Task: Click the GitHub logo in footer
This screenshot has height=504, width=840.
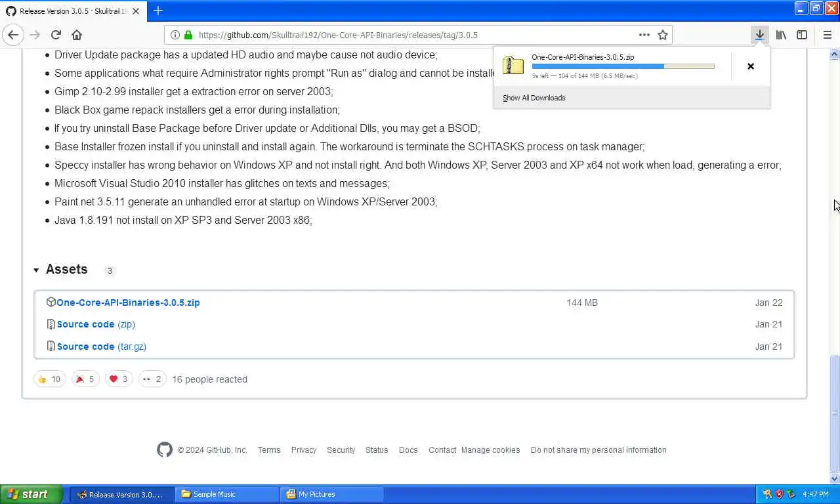Action: 165,450
